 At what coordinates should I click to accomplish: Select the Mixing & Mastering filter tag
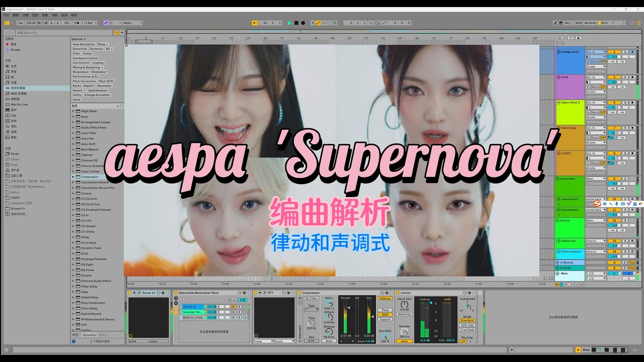[87, 67]
